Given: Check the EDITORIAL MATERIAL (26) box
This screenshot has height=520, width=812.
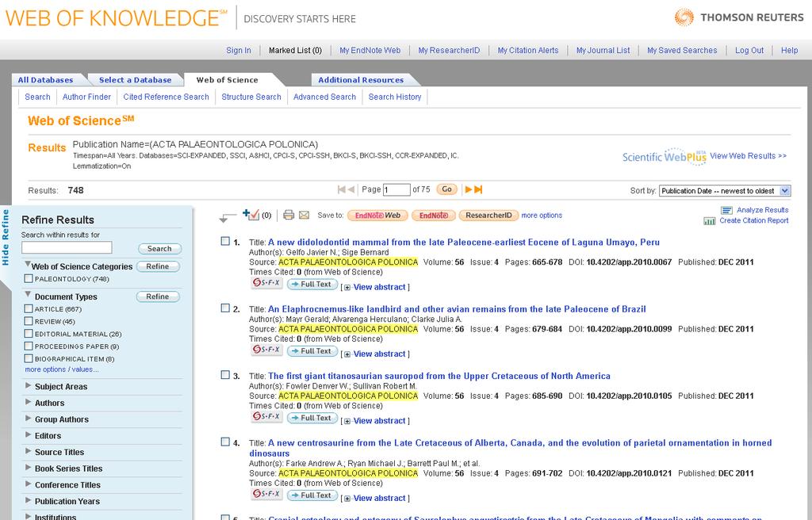Looking at the screenshot, I should (29, 334).
